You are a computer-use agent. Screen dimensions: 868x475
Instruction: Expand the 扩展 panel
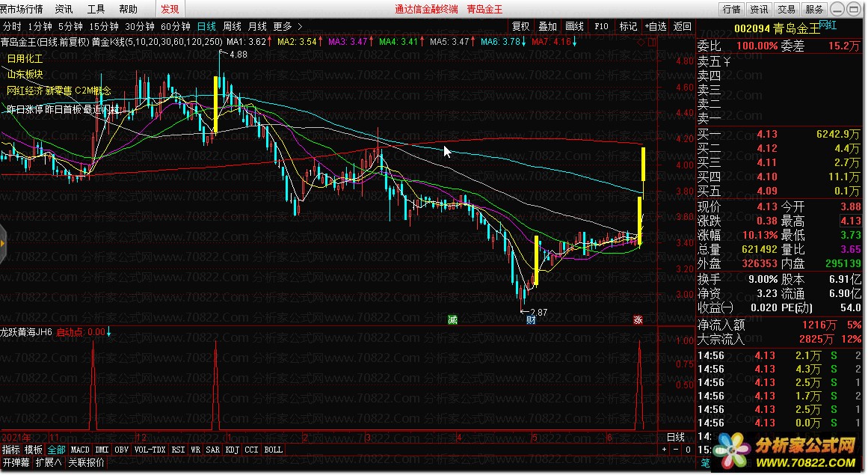pos(49,462)
